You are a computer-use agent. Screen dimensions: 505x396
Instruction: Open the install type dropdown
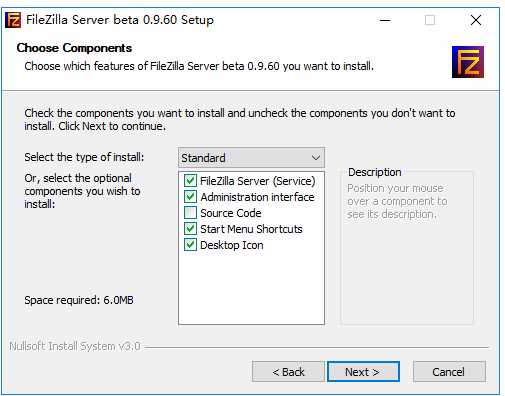[x=251, y=158]
